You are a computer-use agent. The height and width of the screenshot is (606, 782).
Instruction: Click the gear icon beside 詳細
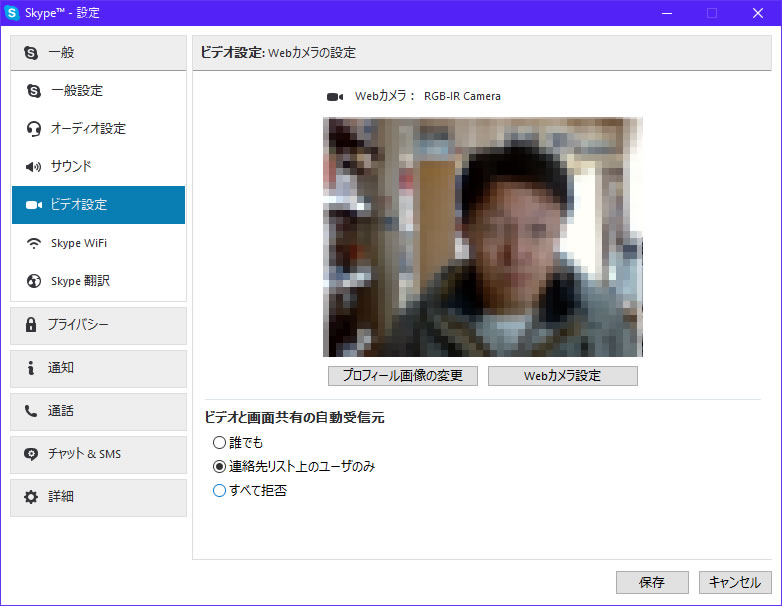click(31, 497)
